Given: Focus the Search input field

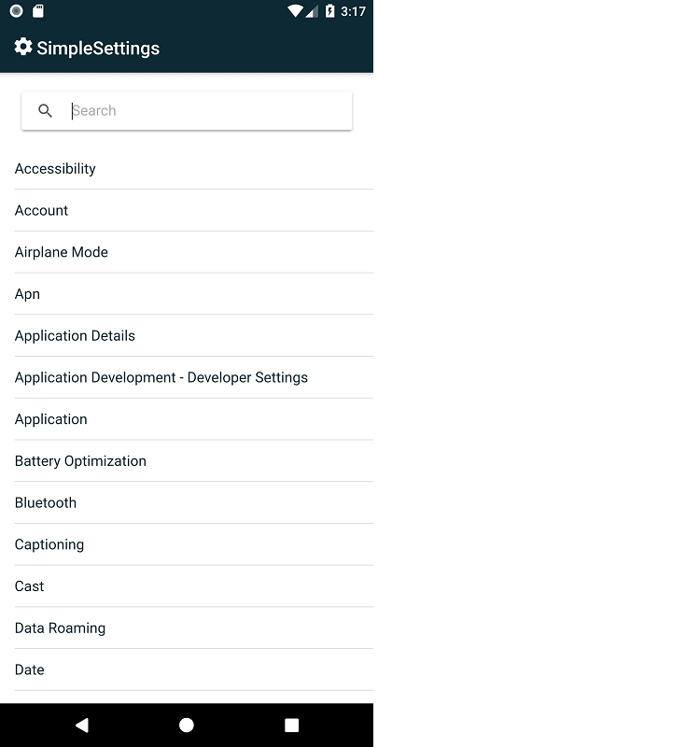Looking at the screenshot, I should (205, 111).
